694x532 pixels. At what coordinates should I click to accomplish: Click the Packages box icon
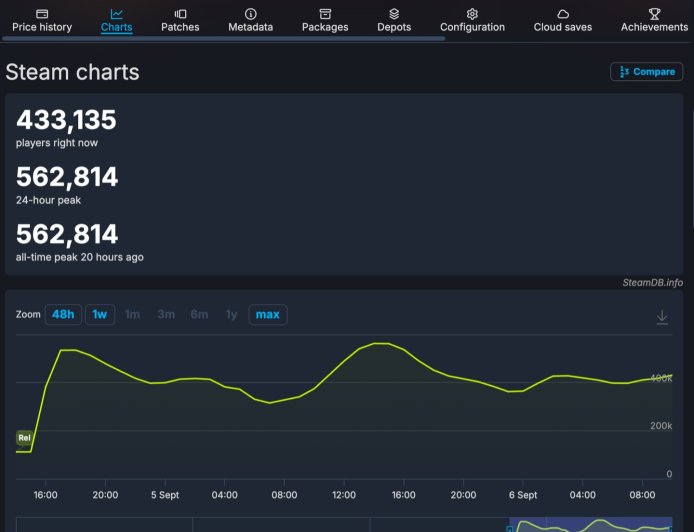point(324,13)
